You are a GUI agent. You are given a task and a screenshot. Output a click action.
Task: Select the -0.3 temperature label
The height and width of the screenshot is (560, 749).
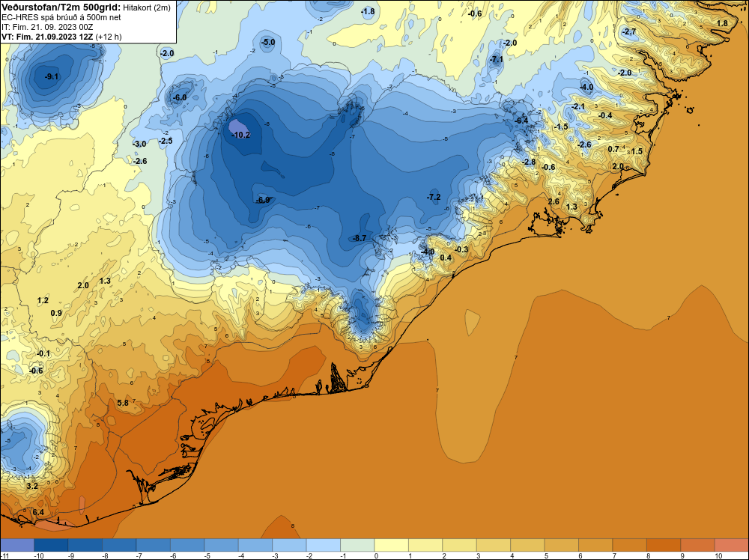coord(461,250)
